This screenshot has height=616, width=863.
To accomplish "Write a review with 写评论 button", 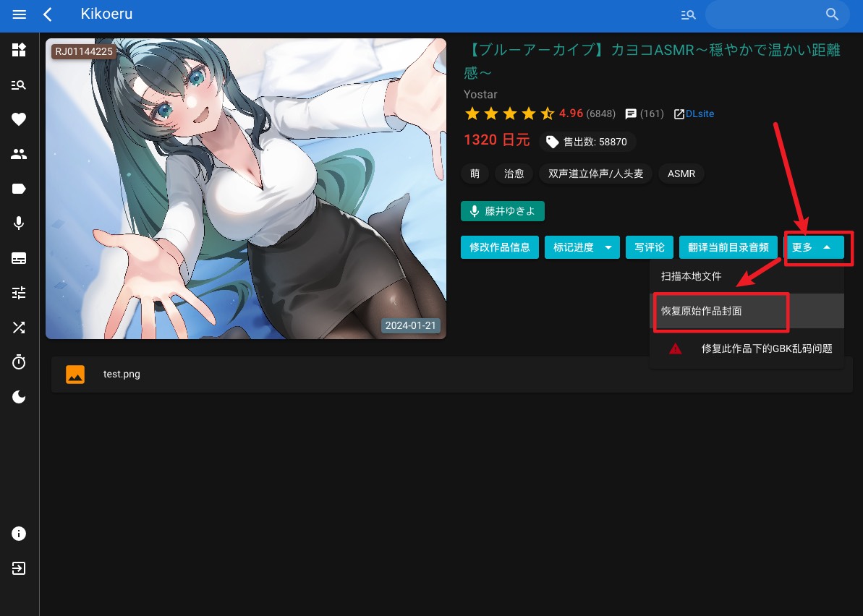I will [x=649, y=247].
